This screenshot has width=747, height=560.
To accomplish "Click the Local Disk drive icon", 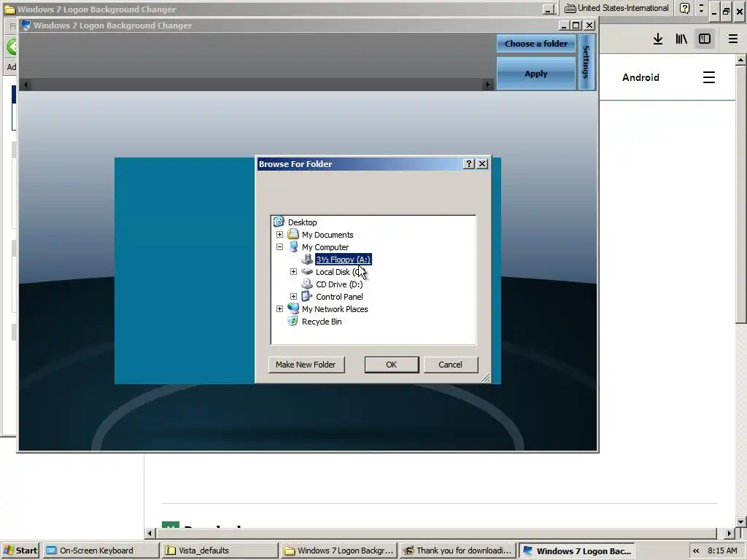I will point(307,271).
